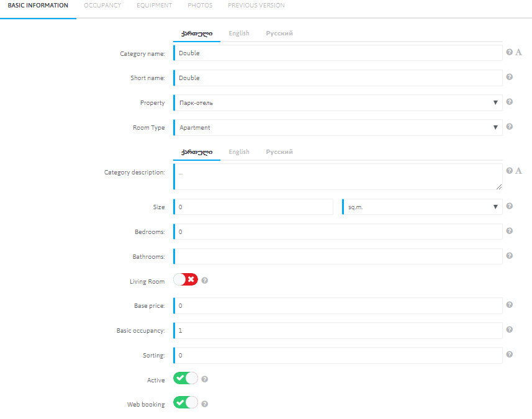Image resolution: width=532 pixels, height=419 pixels.
Task: Click help icon beside Room Type dropdown
Action: 510,127
